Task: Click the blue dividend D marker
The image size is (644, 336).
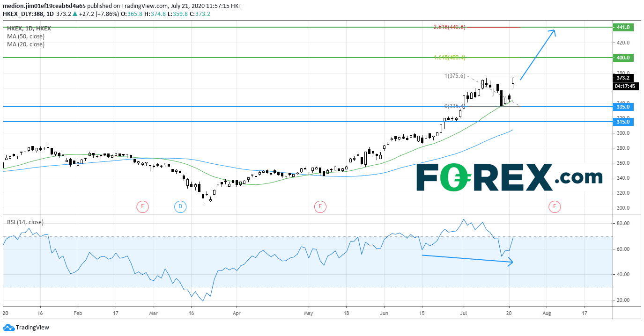Action: (x=180, y=206)
